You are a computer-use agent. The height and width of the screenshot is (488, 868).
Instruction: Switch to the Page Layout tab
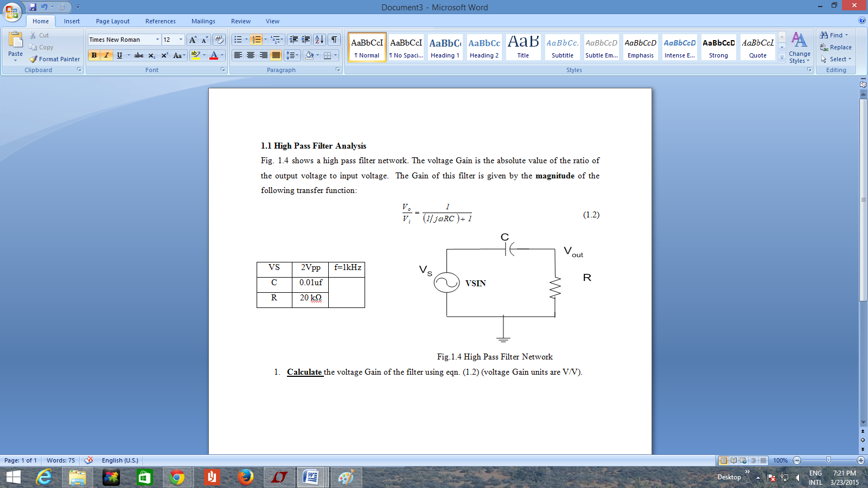pyautogui.click(x=113, y=21)
